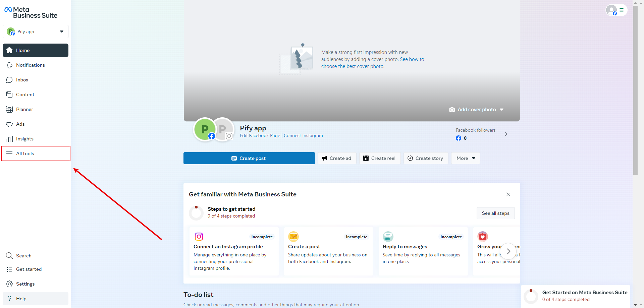644x308 pixels.
Task: Click the Create reel button
Action: [x=380, y=158]
